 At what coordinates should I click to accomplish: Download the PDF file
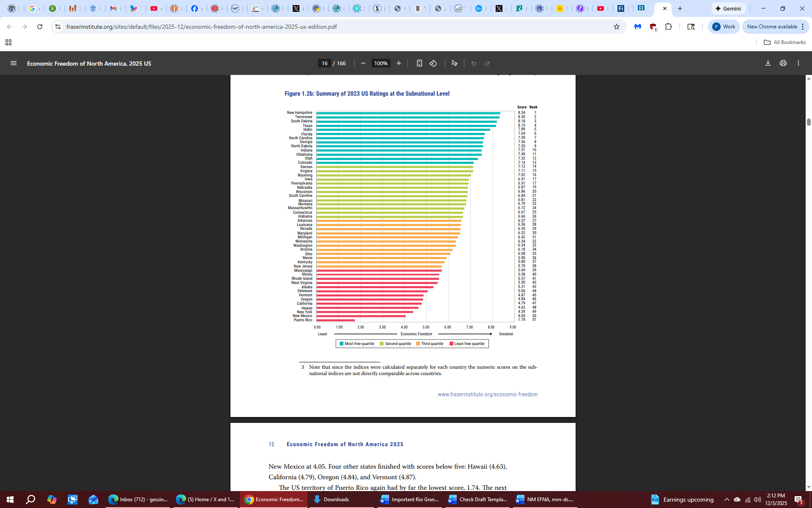click(x=768, y=63)
